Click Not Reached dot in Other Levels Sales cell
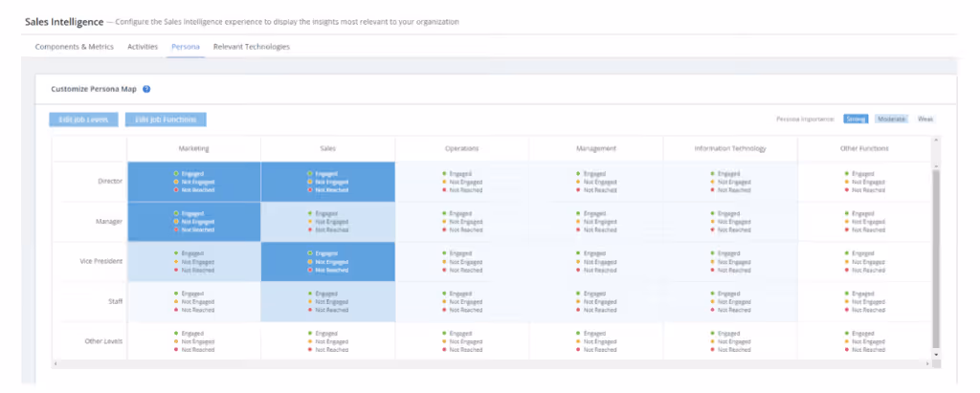Image resolution: width=980 pixels, height=393 pixels. click(x=310, y=350)
